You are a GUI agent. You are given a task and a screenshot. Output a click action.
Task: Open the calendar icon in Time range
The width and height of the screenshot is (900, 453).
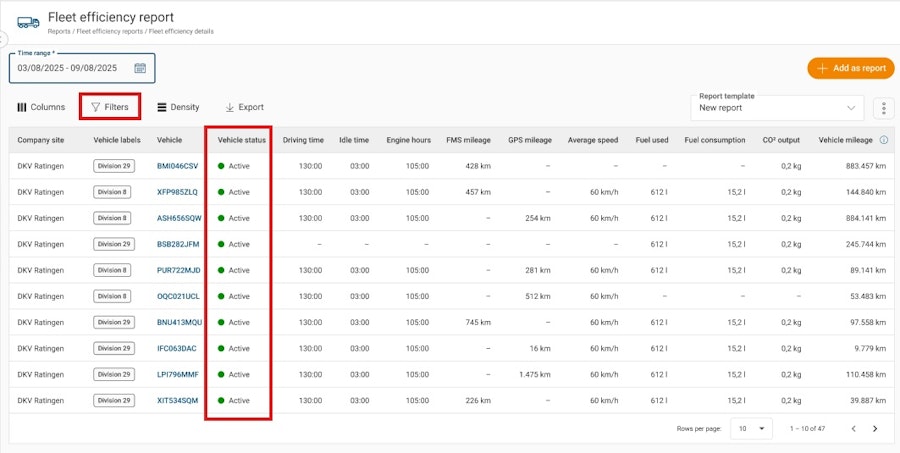coord(140,68)
